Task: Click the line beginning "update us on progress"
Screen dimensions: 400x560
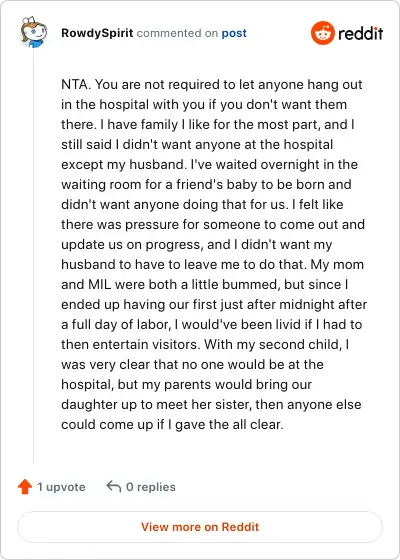Action: (x=196, y=245)
